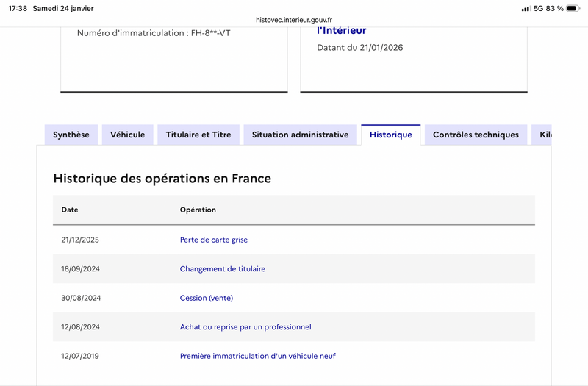Tap the histovec.interieur.gouv.fr address bar

point(294,20)
